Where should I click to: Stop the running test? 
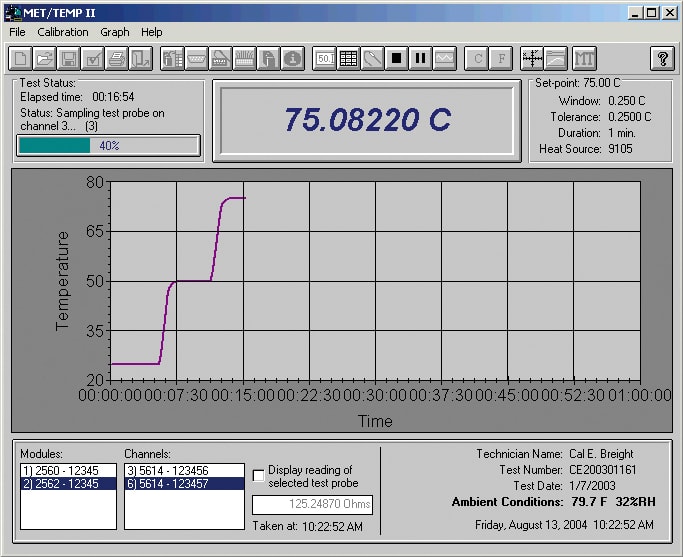[396, 58]
